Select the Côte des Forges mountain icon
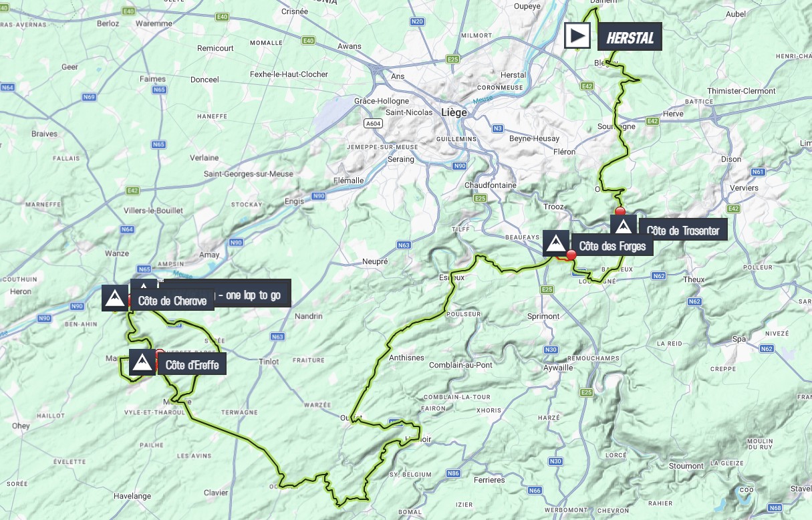 point(555,243)
